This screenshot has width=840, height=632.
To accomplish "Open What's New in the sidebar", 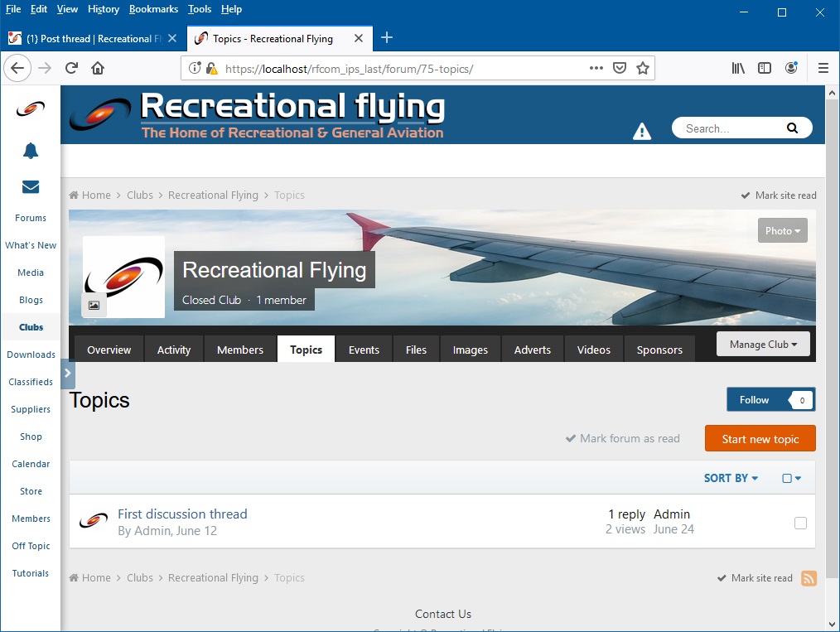I will [31, 245].
